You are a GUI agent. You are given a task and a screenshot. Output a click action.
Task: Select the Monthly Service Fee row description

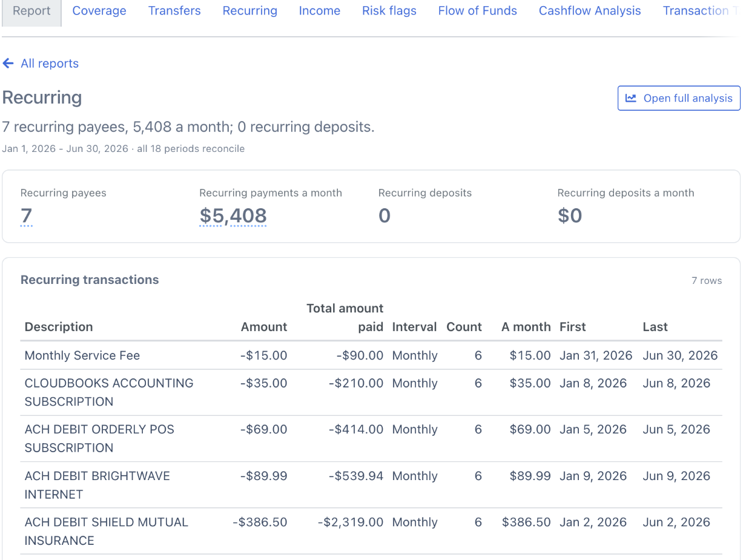pos(82,355)
